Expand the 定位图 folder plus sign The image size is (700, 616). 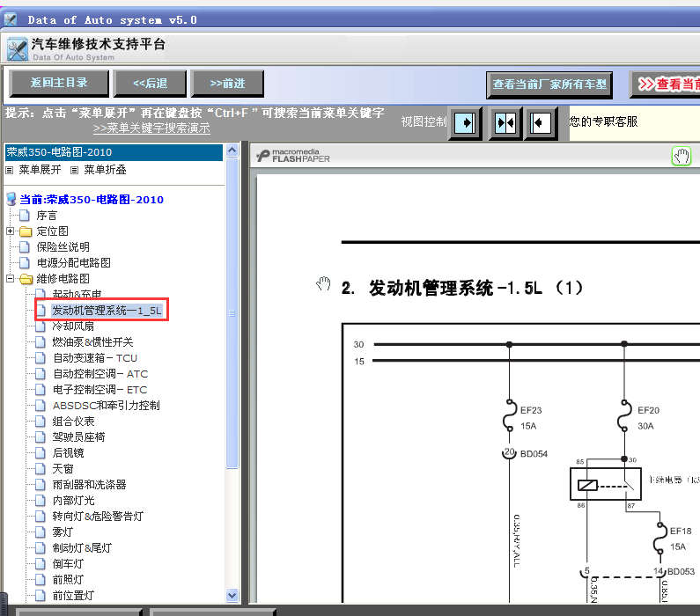coord(10,231)
